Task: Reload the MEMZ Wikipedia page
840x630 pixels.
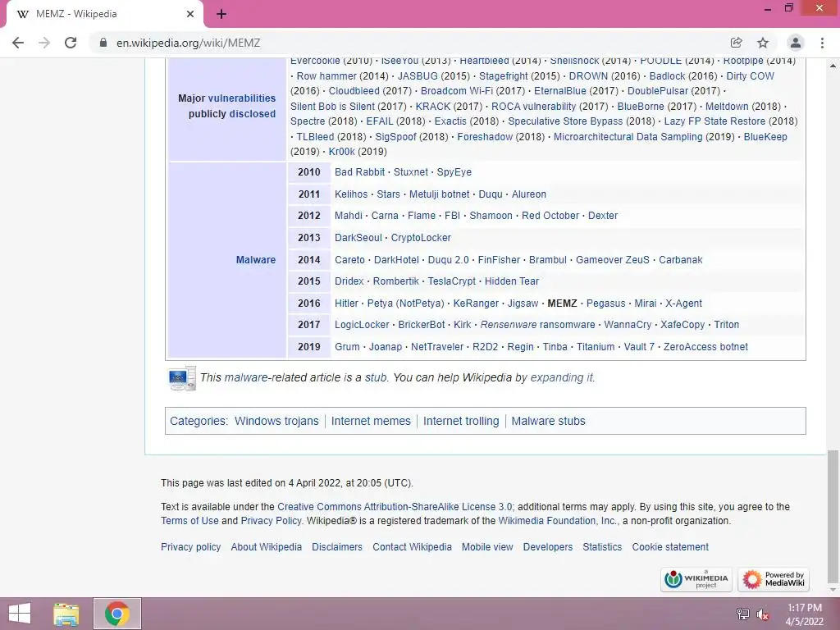Action: [71, 43]
